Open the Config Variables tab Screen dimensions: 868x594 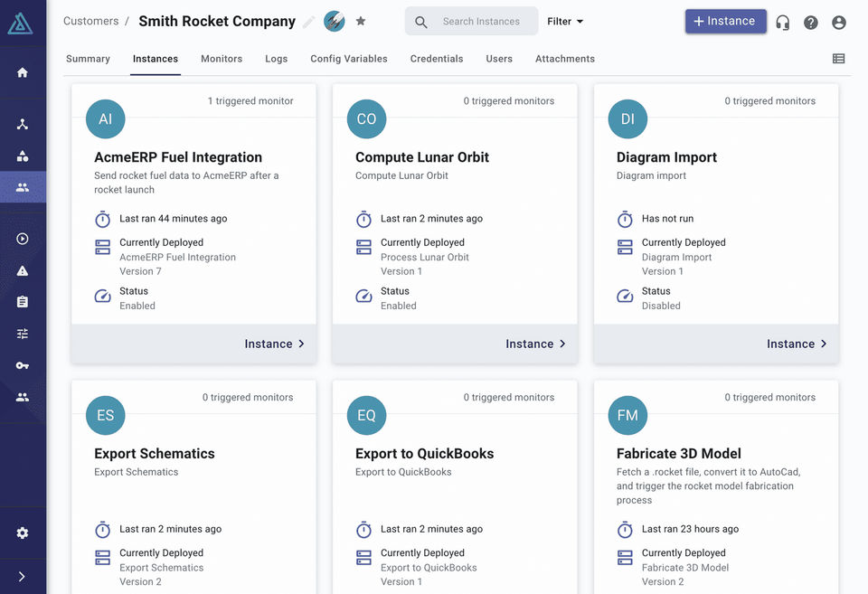tap(349, 59)
